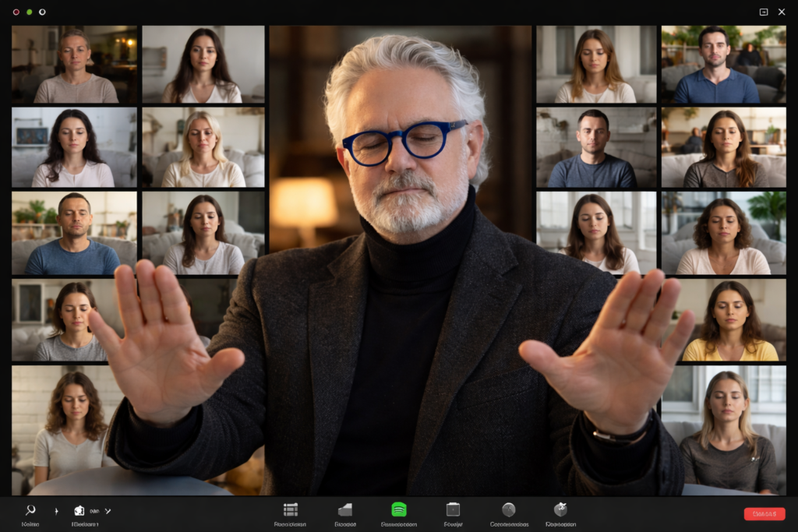798x532 pixels.
Task: Open the grid-shaped icon in the bottom toolbar
Action: click(291, 509)
